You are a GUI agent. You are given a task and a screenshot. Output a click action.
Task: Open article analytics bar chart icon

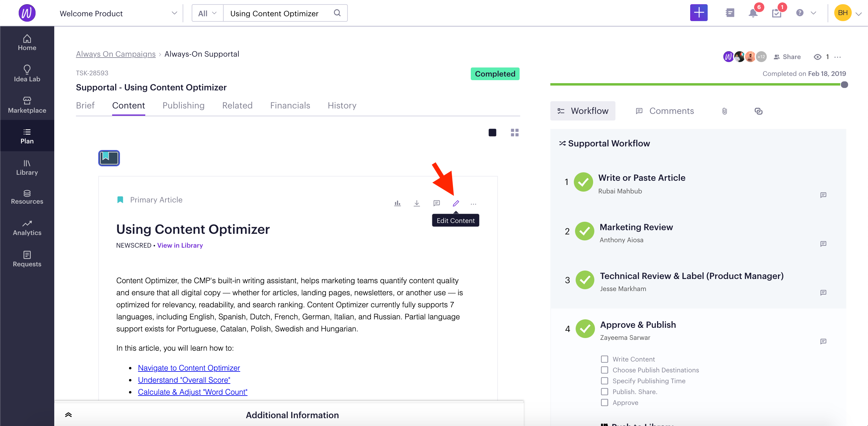[x=397, y=203]
